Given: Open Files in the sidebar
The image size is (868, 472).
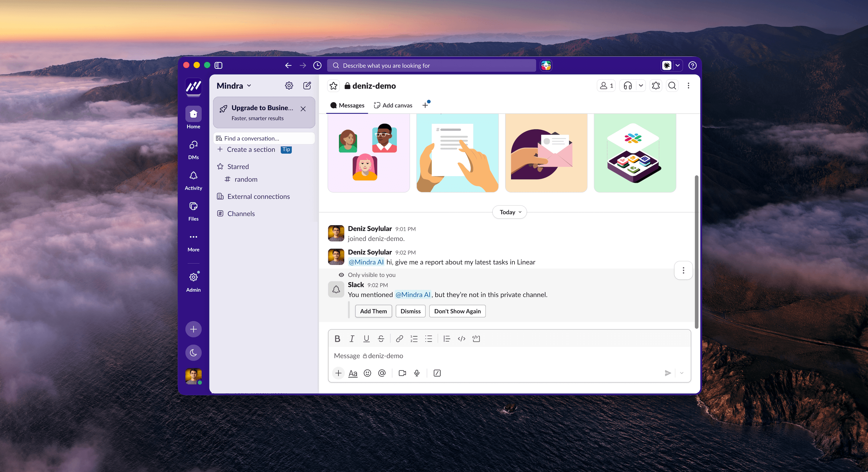Looking at the screenshot, I should (193, 211).
